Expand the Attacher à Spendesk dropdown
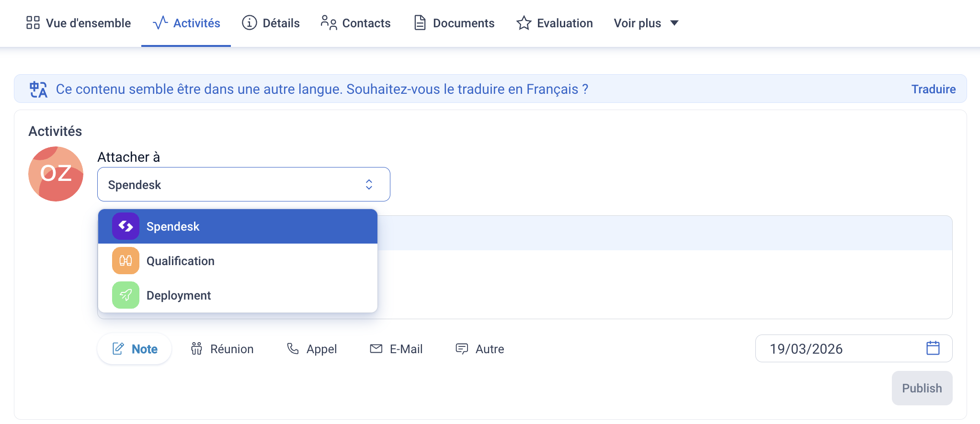980x424 pixels. click(244, 184)
